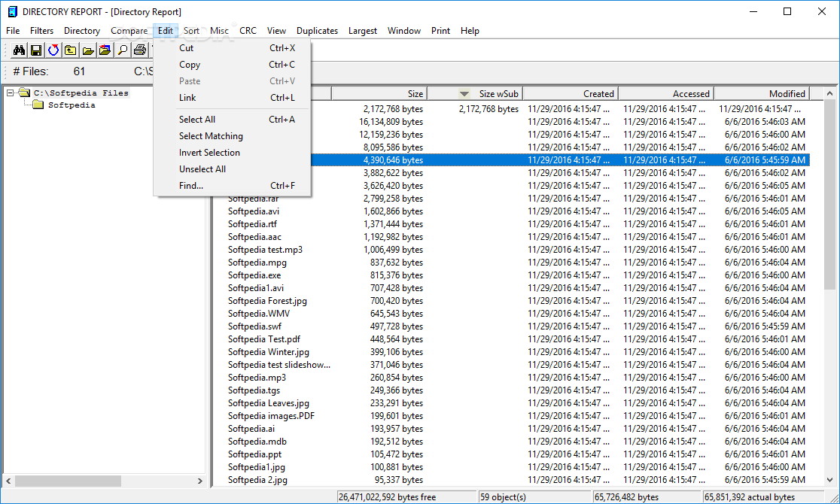Select the Softpedia subfolder in tree
This screenshot has width=840, height=504.
coord(72,105)
